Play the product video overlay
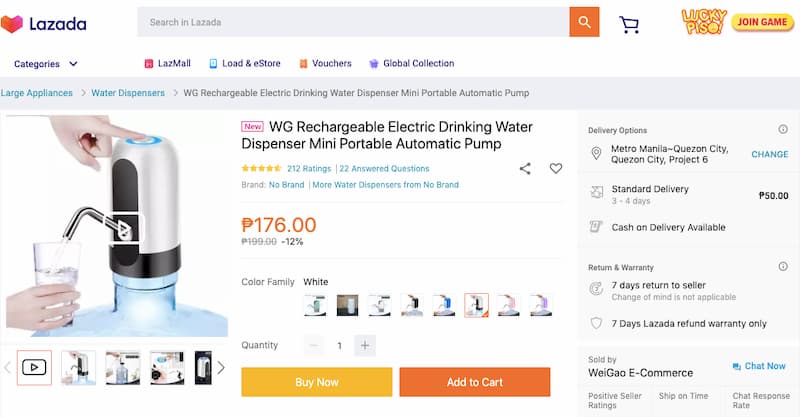800x417 pixels. (x=124, y=228)
